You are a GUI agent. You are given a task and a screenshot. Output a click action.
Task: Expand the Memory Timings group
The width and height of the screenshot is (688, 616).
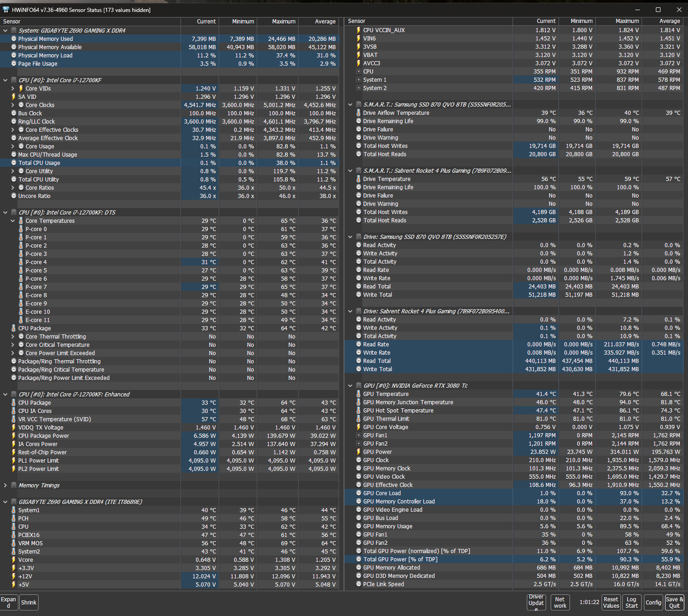click(x=6, y=486)
